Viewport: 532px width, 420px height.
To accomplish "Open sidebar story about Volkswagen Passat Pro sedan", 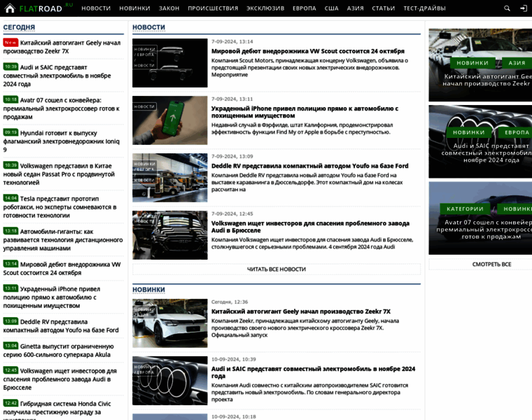I will pos(59,174).
